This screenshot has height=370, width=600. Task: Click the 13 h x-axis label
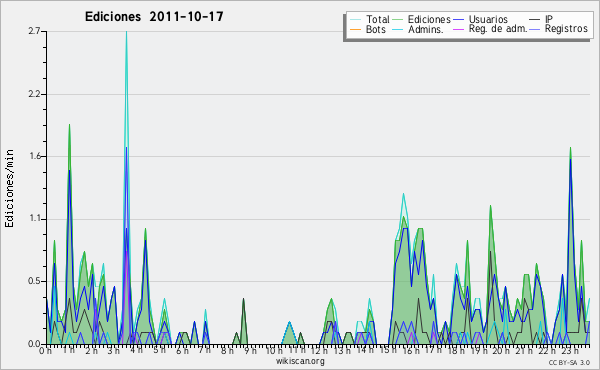(x=342, y=351)
